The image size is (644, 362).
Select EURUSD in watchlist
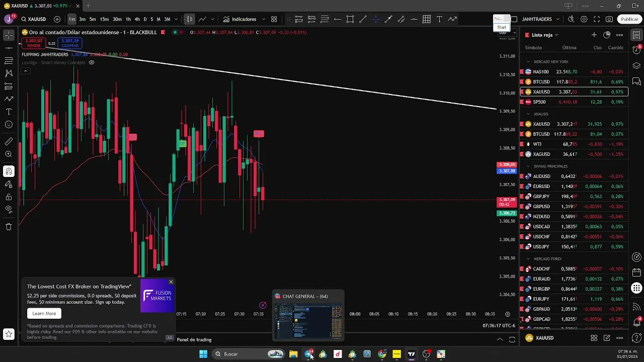tap(574, 187)
